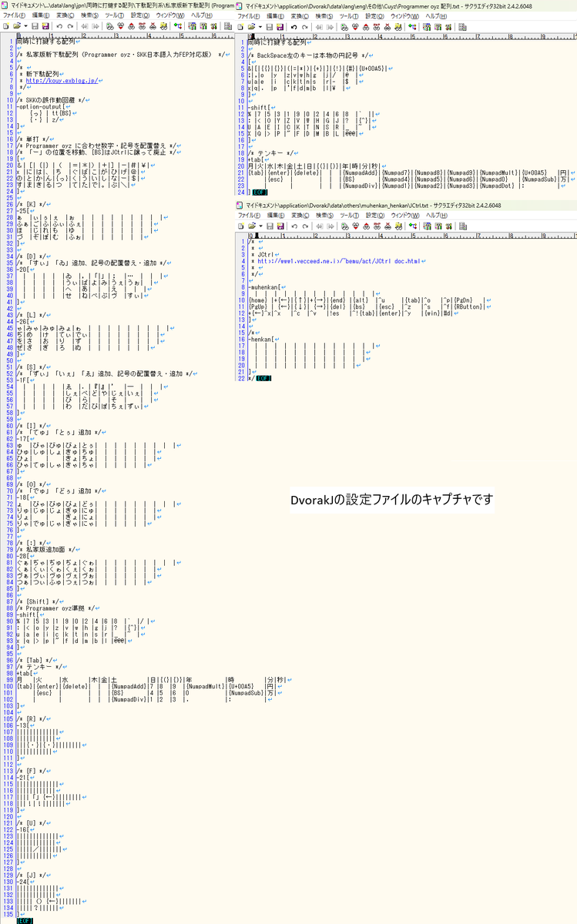Screen dimensions: 577x924
Task: Click Save As icon in 私家版新下駄配列 window
Action: (x=45, y=26)
